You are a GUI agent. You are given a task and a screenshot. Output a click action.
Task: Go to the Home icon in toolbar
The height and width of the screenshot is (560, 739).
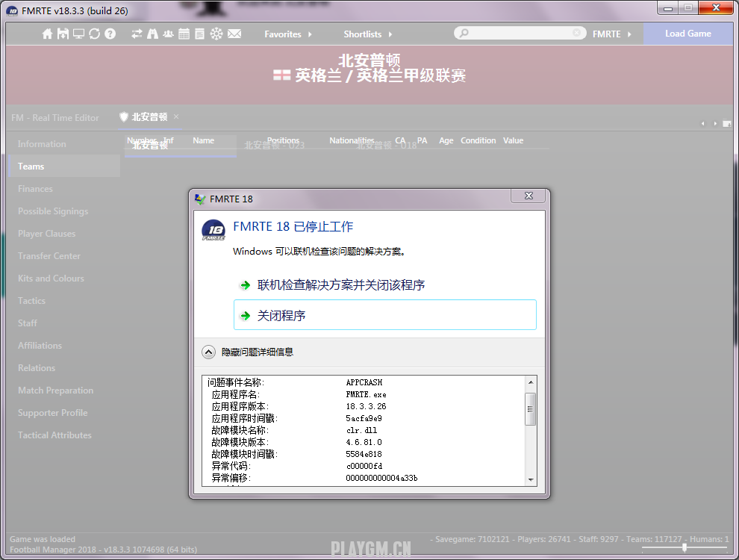coord(47,34)
